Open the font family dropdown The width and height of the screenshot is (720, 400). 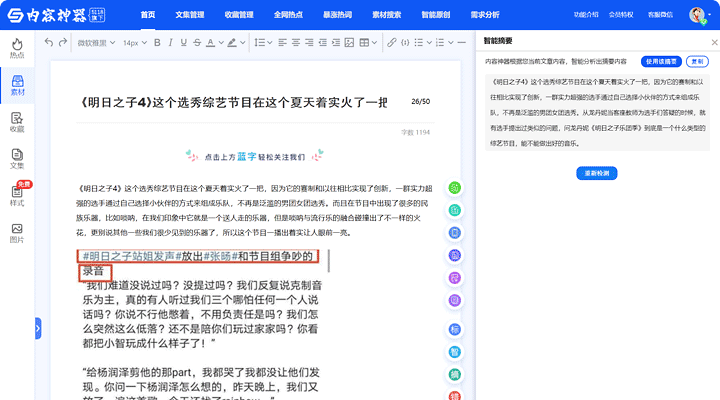pos(96,43)
